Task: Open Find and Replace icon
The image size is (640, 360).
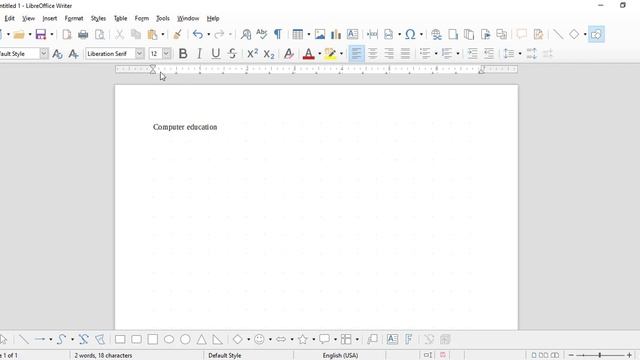Action: 246,34
